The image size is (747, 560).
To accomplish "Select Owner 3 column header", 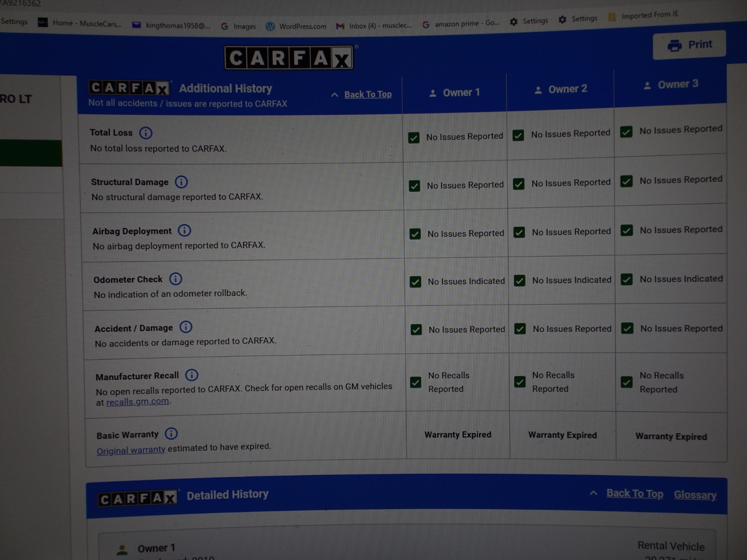I will coord(671,85).
